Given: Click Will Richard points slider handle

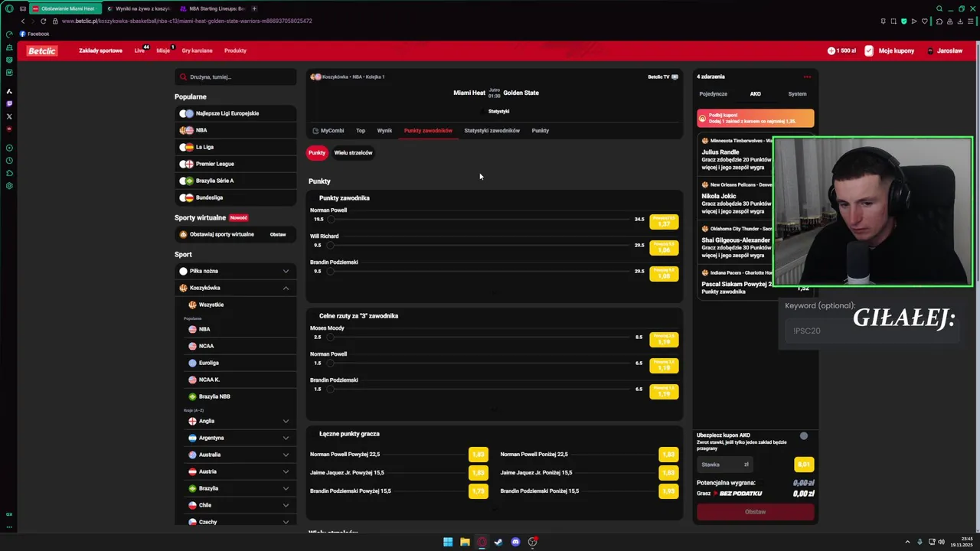Looking at the screenshot, I should click(331, 246).
